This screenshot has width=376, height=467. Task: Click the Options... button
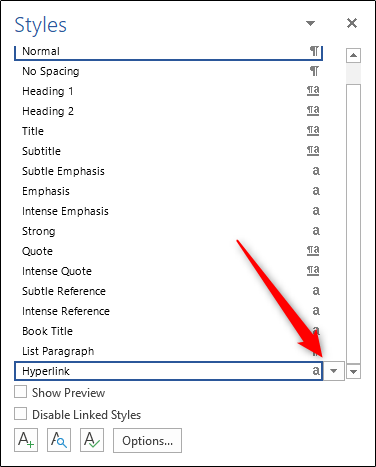[147, 440]
